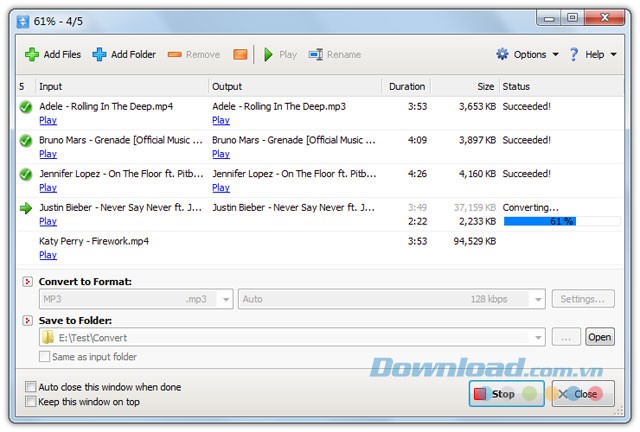640x432 pixels.
Task: Expand the Convert to Format section arrow
Action: click(27, 281)
